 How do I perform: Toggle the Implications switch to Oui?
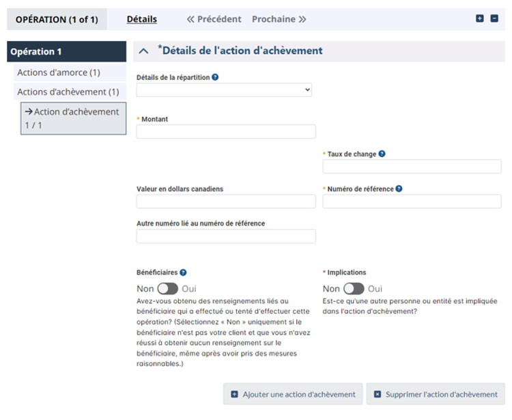[x=354, y=289]
